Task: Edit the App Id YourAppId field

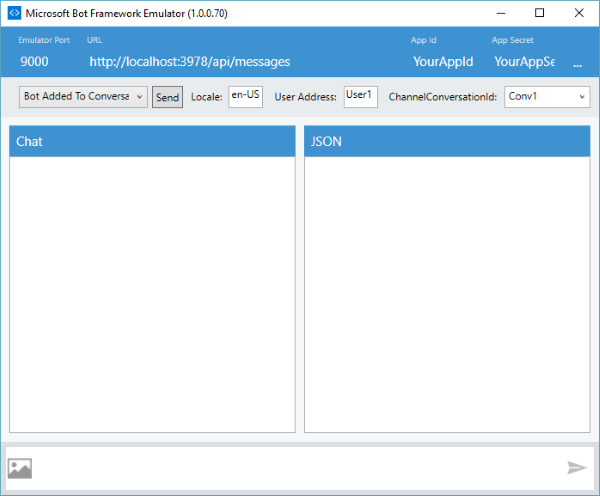Action: point(443,62)
